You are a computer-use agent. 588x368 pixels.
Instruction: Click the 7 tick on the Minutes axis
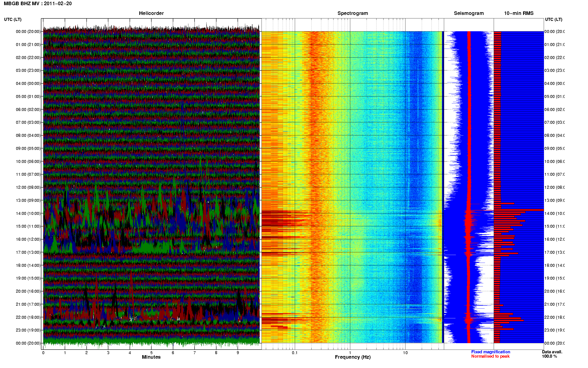point(195,353)
